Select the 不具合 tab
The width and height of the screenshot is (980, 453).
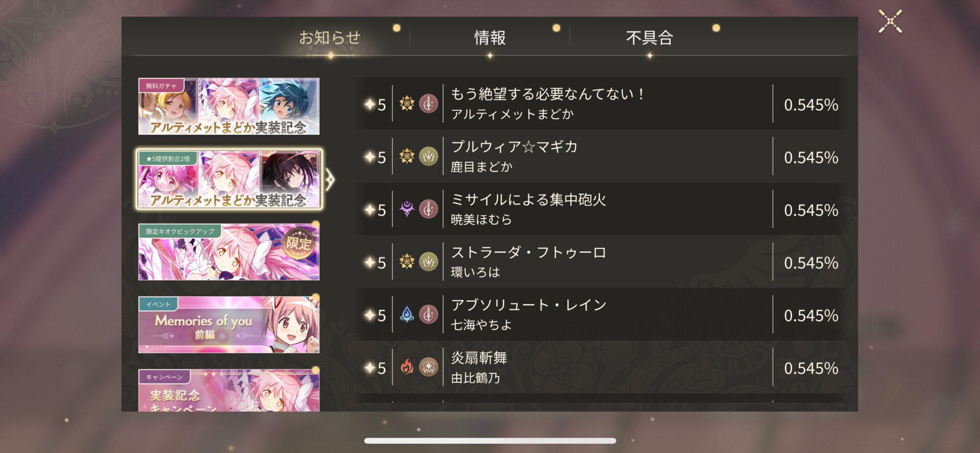[x=649, y=38]
